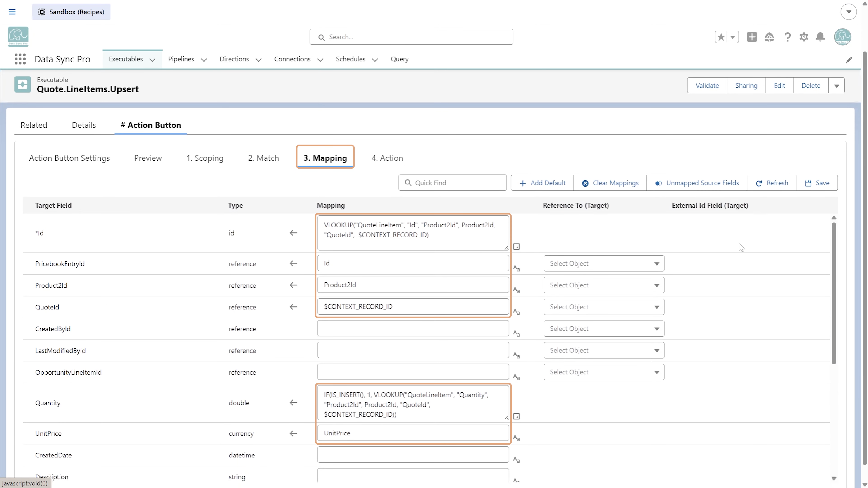Toggle text mode icon for QuoteId mapping
This screenshot has width=868, height=488.
pyautogui.click(x=516, y=312)
